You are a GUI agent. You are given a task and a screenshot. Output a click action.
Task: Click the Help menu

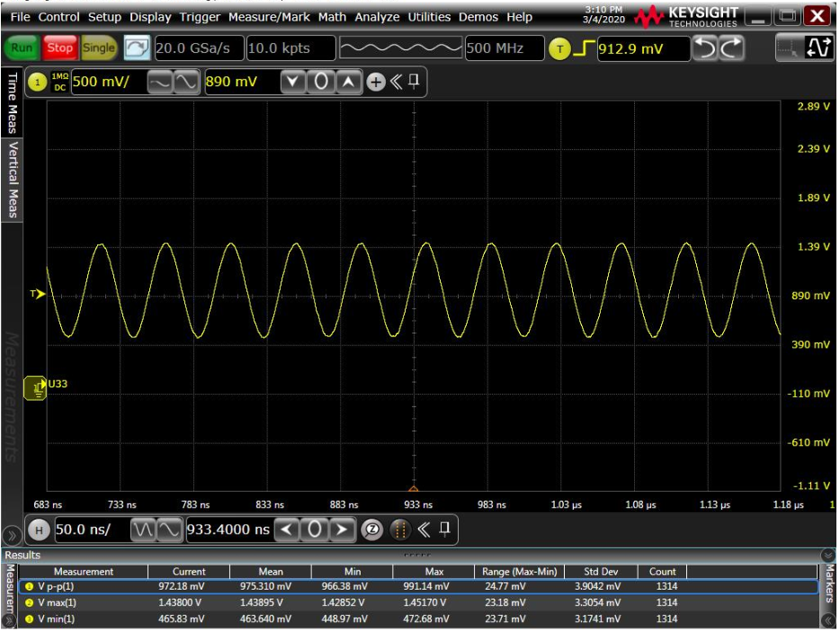(519, 17)
